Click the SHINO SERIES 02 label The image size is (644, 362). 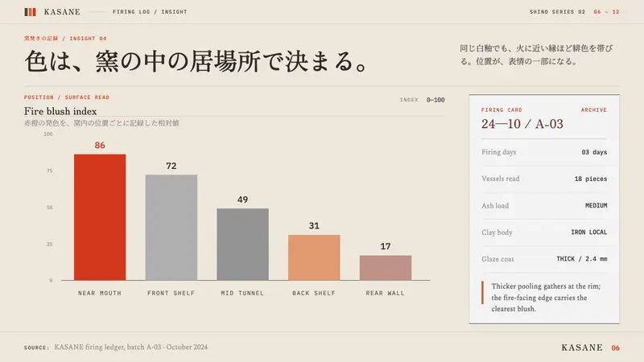point(557,12)
